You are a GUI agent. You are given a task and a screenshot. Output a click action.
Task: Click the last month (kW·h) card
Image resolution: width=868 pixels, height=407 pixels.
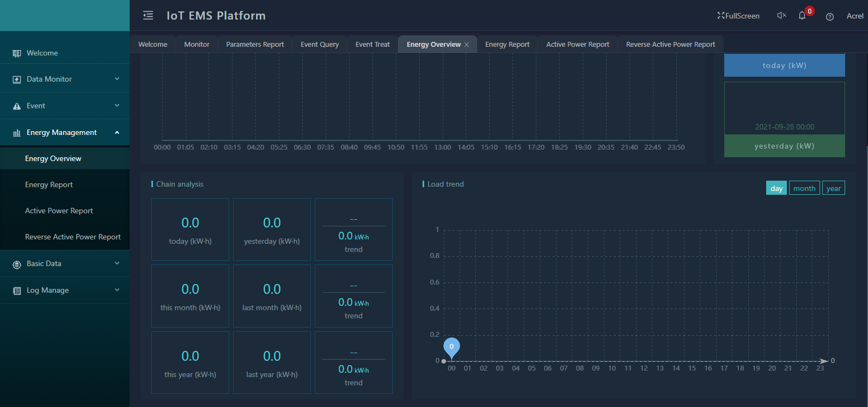point(272,296)
